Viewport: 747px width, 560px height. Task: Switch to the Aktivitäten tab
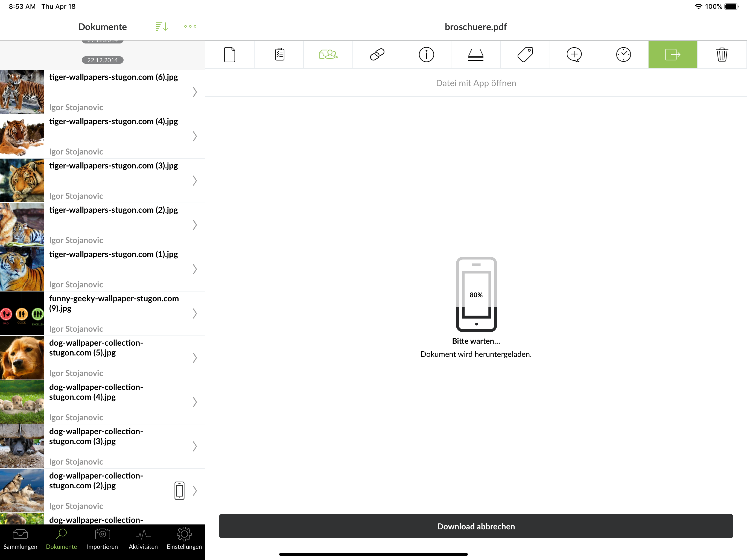(x=143, y=540)
